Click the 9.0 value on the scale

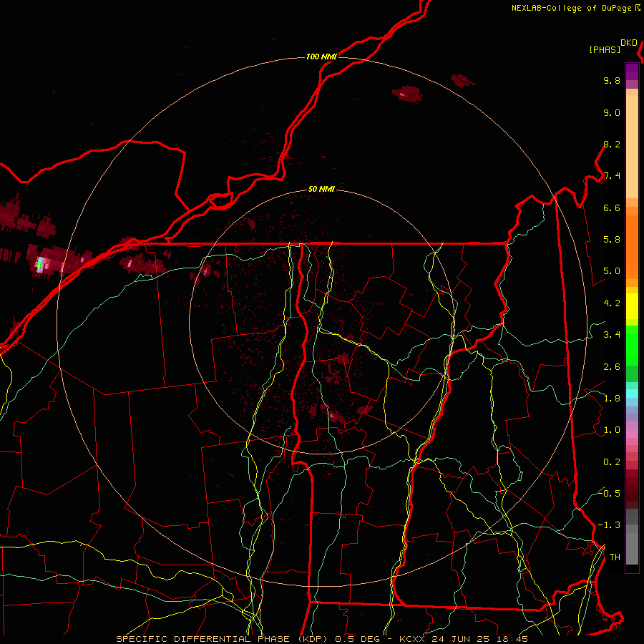coord(612,112)
